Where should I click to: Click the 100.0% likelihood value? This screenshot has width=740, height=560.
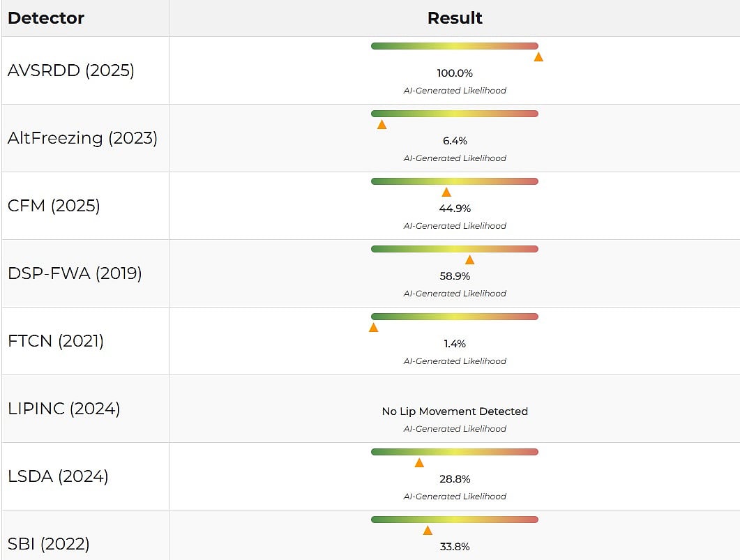coord(455,73)
